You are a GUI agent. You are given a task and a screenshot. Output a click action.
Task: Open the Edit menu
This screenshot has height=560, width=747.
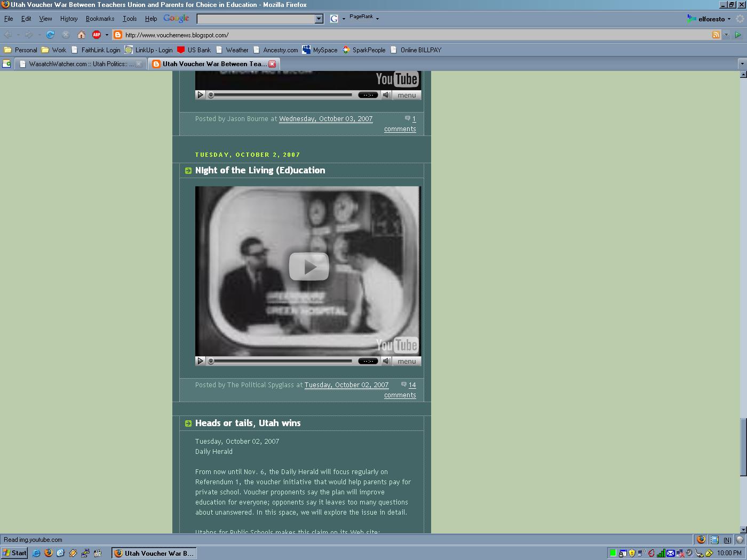pos(26,19)
